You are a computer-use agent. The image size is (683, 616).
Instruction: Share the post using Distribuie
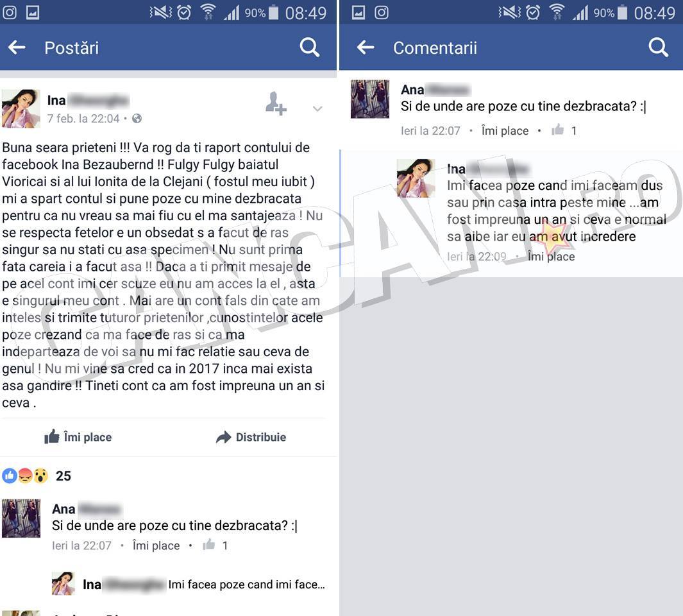[251, 437]
